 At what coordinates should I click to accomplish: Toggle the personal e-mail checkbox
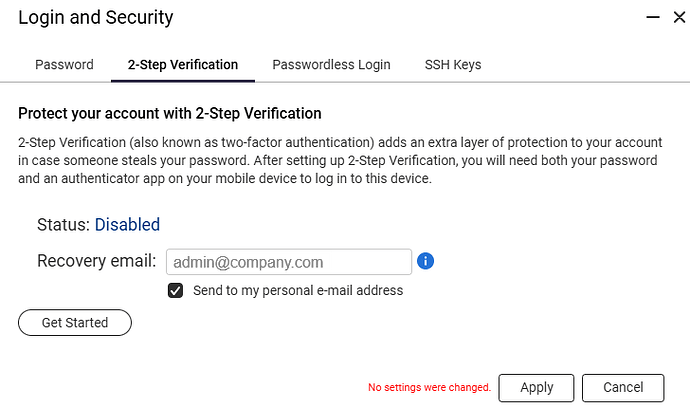tap(176, 290)
